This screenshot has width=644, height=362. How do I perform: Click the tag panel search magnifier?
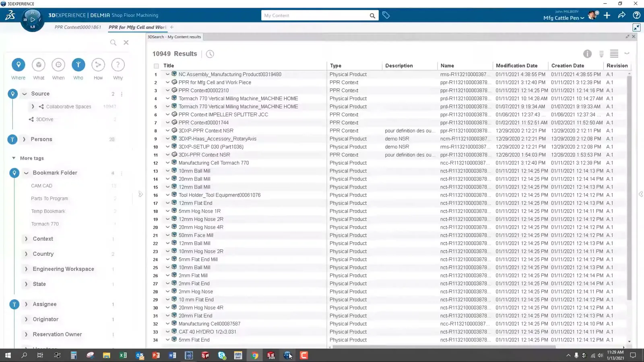pos(114,42)
